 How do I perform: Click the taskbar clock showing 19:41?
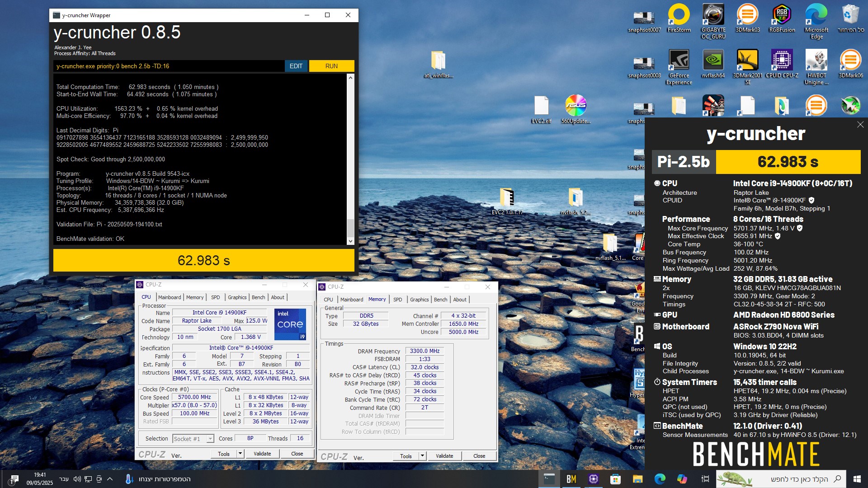point(40,479)
